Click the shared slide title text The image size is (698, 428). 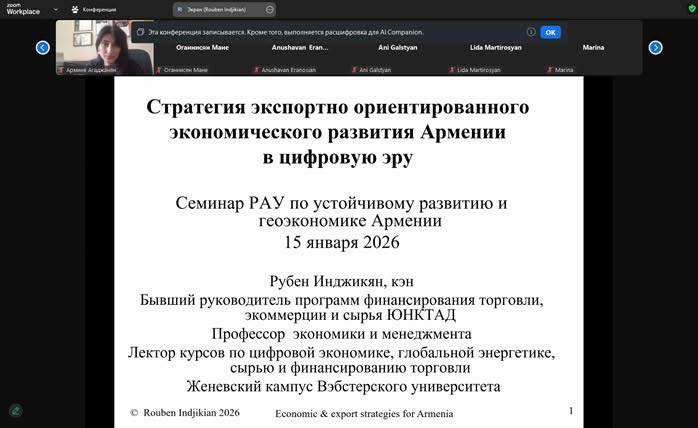(x=338, y=132)
